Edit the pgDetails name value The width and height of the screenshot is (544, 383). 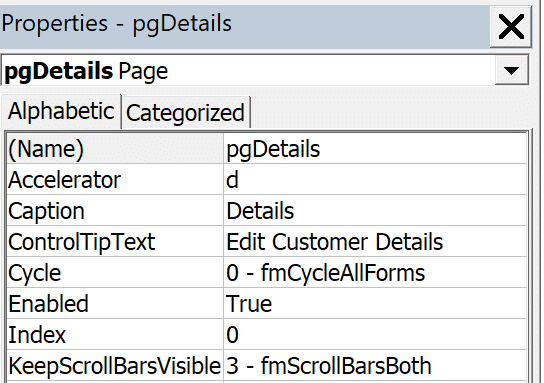point(375,149)
